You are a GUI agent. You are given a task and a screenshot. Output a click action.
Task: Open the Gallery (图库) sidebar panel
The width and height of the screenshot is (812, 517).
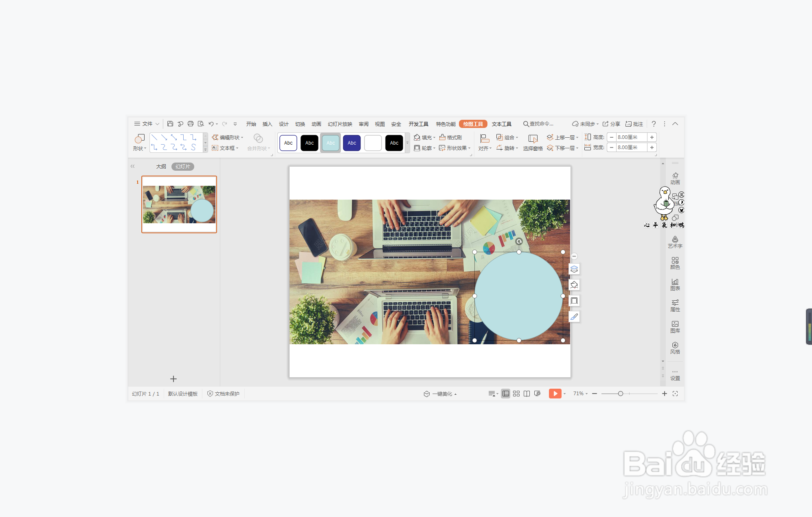(675, 326)
